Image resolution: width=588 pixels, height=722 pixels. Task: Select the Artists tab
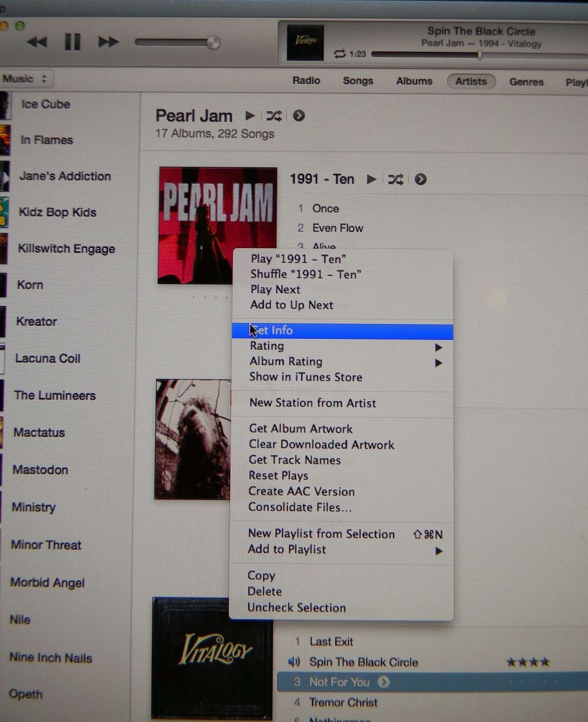[471, 82]
